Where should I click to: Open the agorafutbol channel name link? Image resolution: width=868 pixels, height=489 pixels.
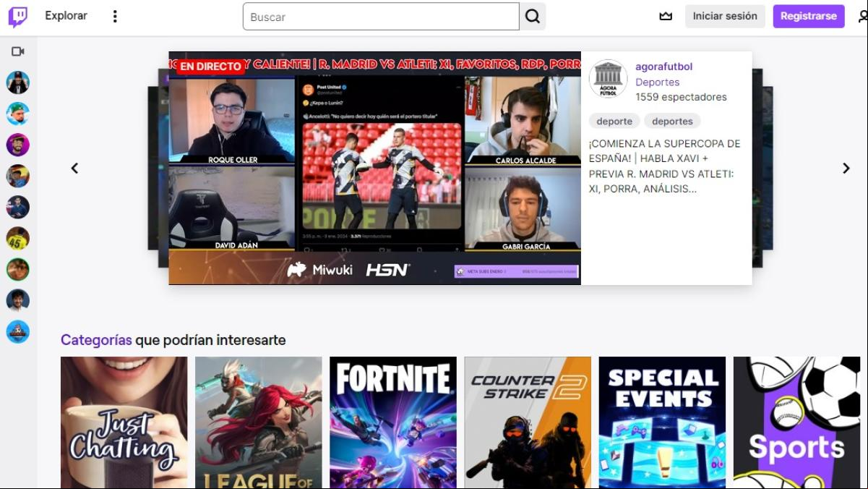pos(663,67)
